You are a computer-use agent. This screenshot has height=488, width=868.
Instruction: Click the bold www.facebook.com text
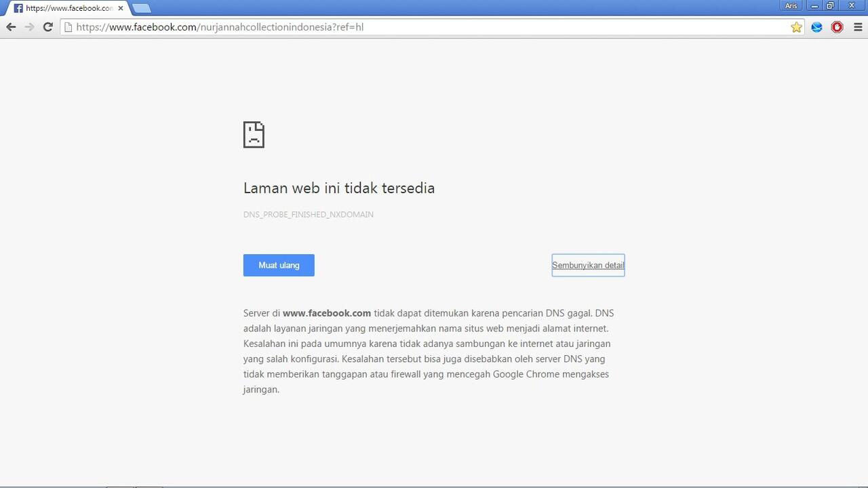click(327, 313)
